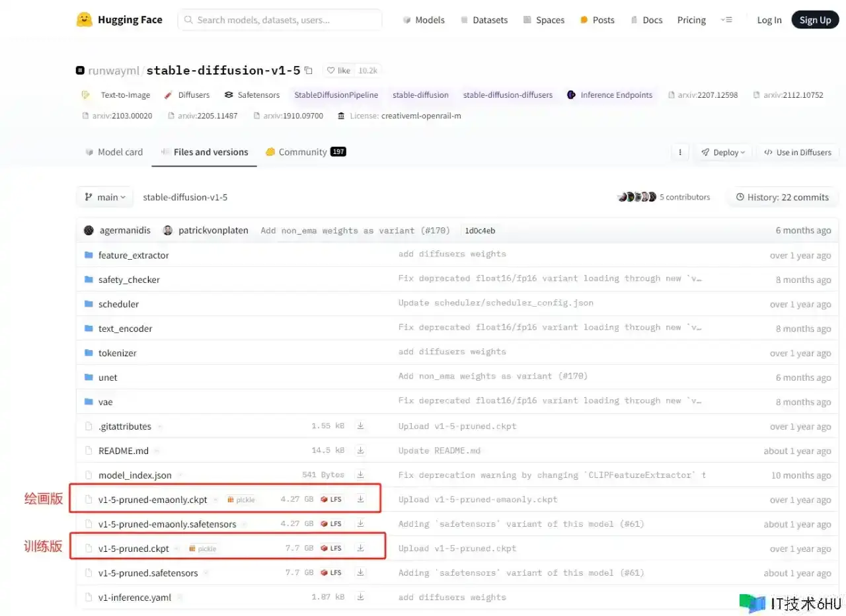846x616 pixels.
Task: Open the Deploy dropdown menu
Action: [x=723, y=152]
